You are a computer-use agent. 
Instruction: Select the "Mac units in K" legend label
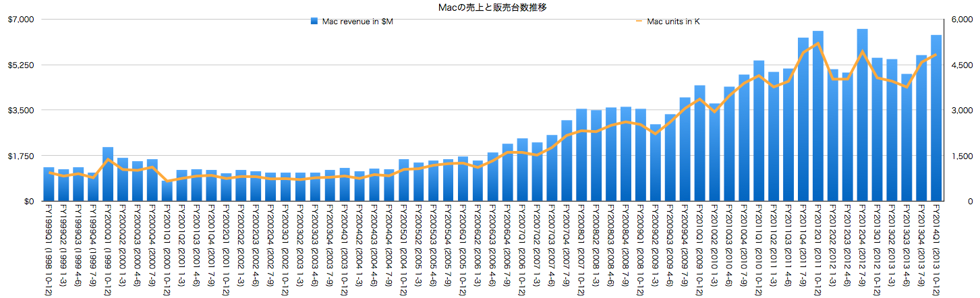click(673, 22)
